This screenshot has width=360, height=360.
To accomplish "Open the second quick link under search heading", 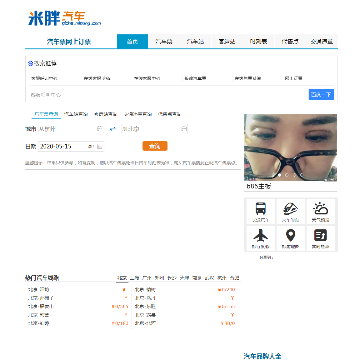I will click(97, 78).
